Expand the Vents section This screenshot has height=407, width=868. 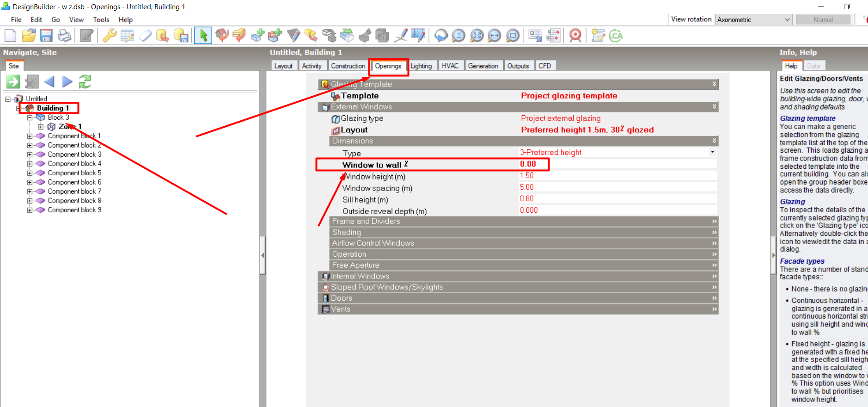tap(518, 309)
